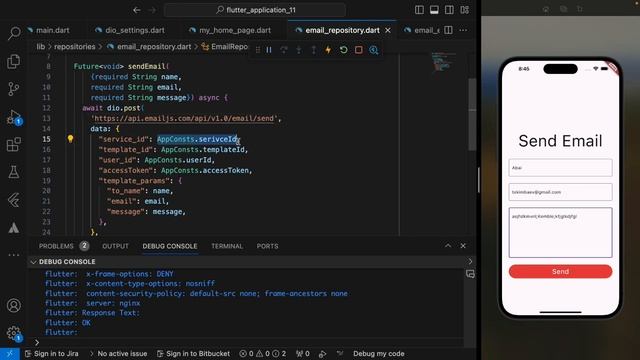Open the flutter_application_11 command search box
The height and width of the screenshot is (360, 640).
click(x=255, y=10)
